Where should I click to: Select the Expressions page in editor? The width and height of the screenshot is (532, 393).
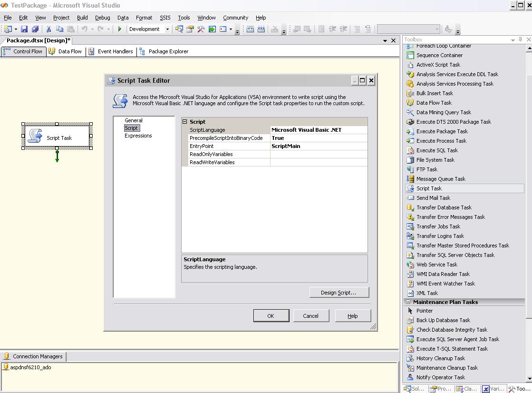point(138,136)
